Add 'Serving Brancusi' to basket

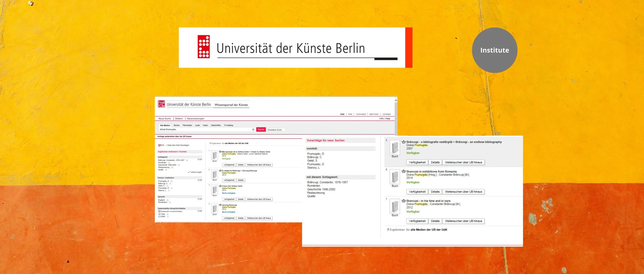click(x=220, y=205)
